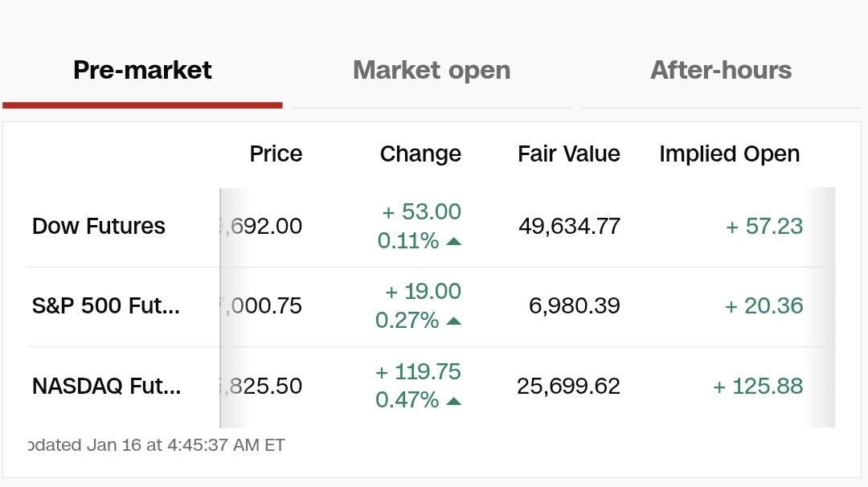Viewport: 868px width, 487px height.
Task: Open the NASDAQ Futures entry
Action: [x=106, y=387]
